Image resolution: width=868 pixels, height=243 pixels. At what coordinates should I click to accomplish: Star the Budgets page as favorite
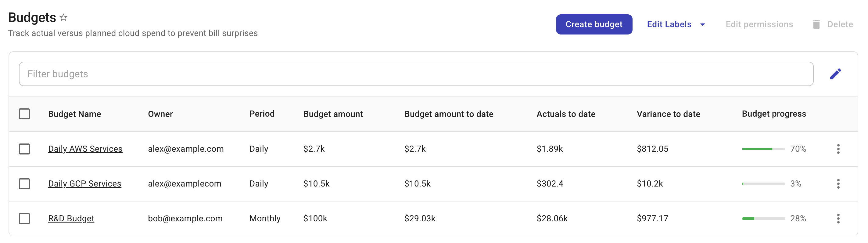tap(63, 17)
